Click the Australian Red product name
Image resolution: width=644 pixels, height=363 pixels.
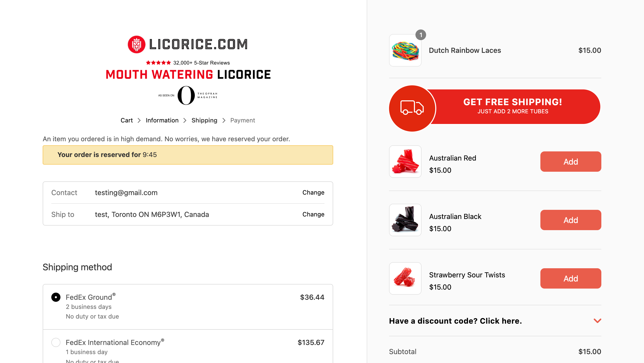[453, 158]
